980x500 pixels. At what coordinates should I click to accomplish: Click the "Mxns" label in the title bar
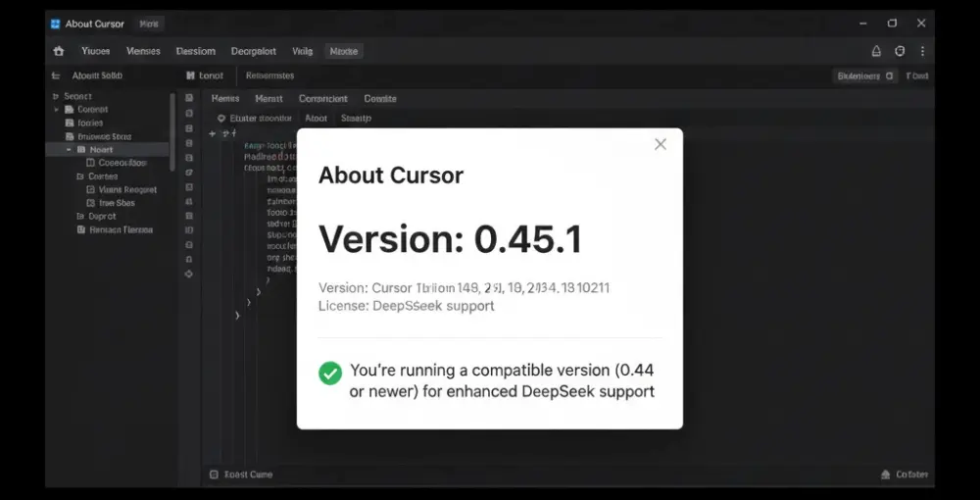(x=149, y=24)
